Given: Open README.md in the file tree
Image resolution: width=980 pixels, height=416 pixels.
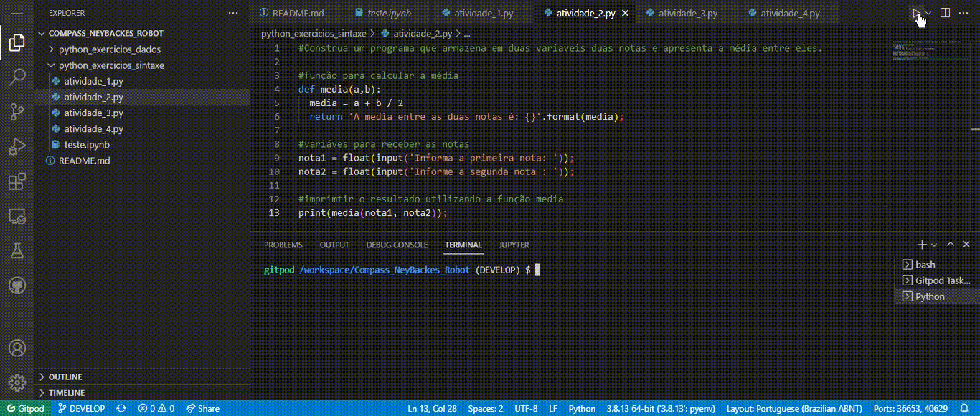Looking at the screenshot, I should pos(142,160).
